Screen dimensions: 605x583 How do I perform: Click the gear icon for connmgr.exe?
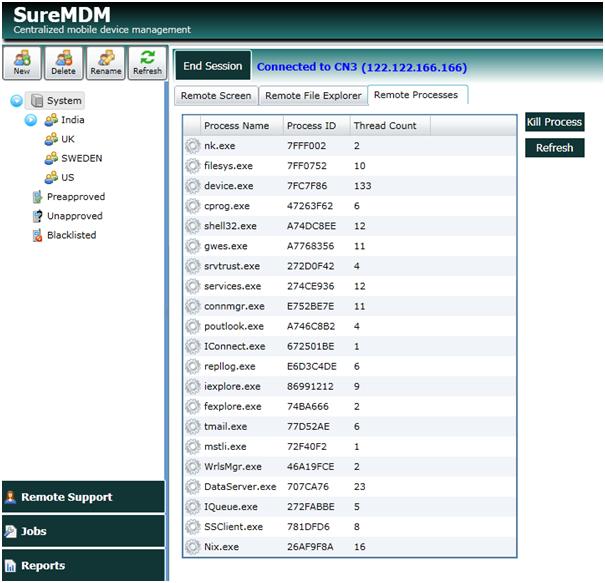[x=192, y=306]
